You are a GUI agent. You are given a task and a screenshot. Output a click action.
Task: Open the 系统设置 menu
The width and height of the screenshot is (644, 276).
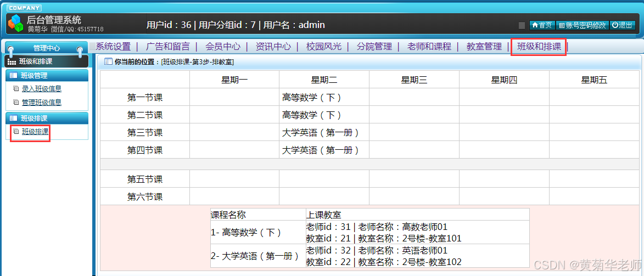(113, 47)
